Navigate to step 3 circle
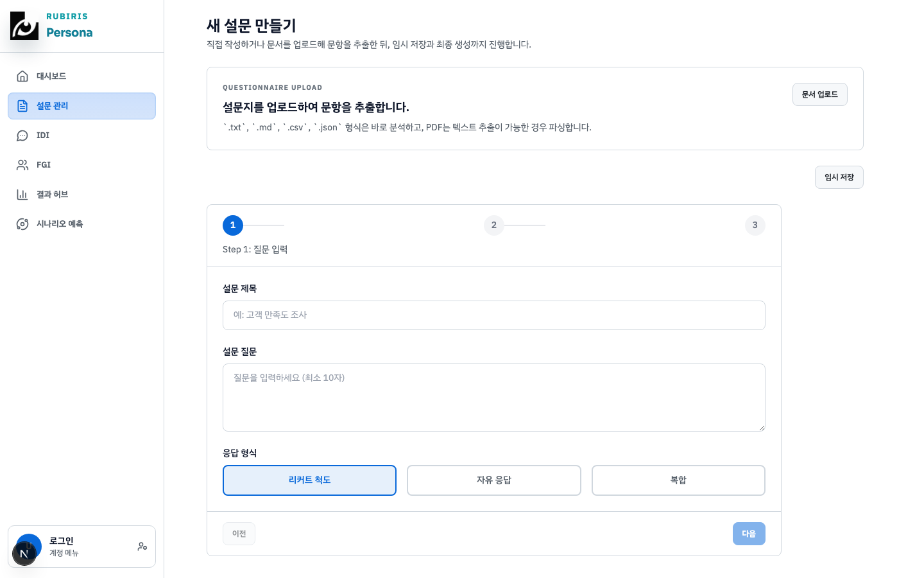 755,225
